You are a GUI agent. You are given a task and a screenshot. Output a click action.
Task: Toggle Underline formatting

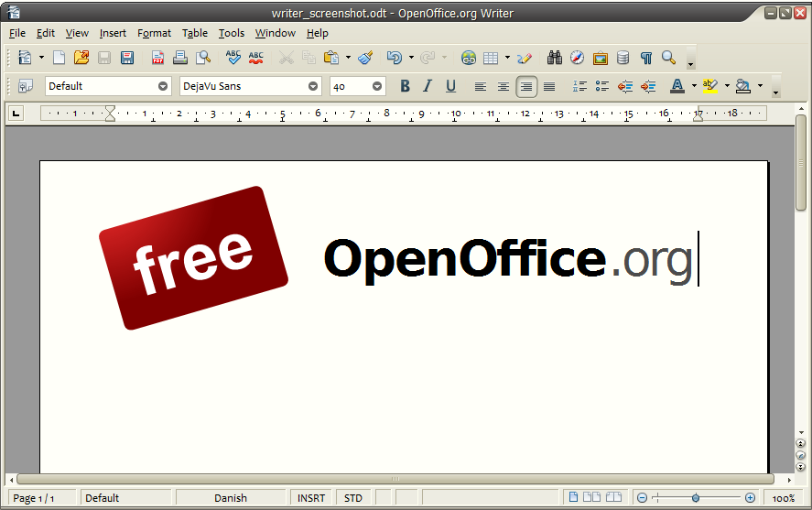pos(451,86)
